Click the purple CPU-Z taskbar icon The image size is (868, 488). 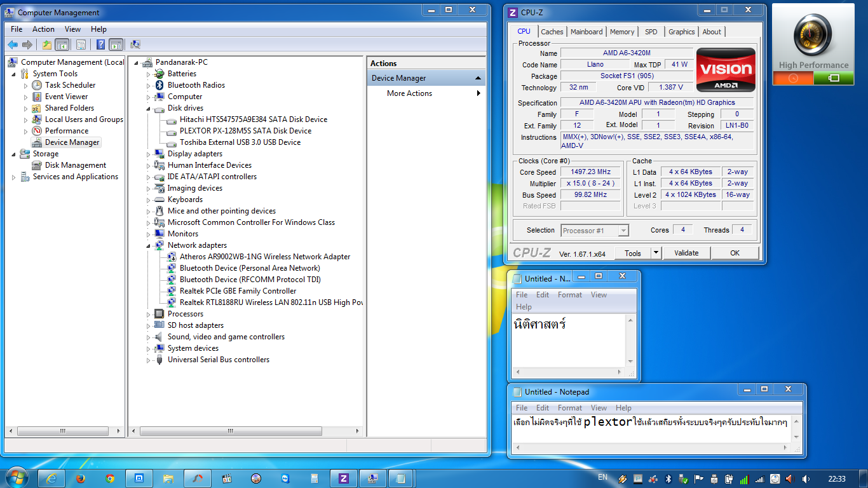point(344,478)
